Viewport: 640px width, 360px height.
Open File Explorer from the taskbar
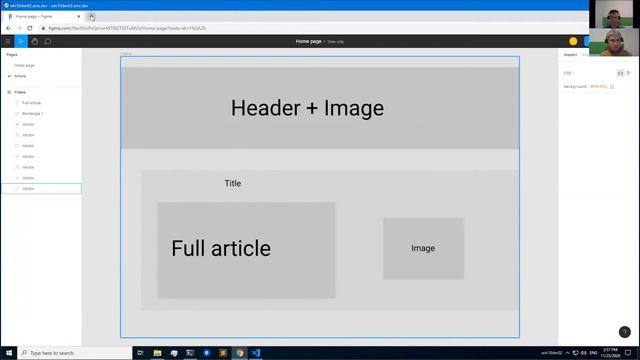point(157,353)
